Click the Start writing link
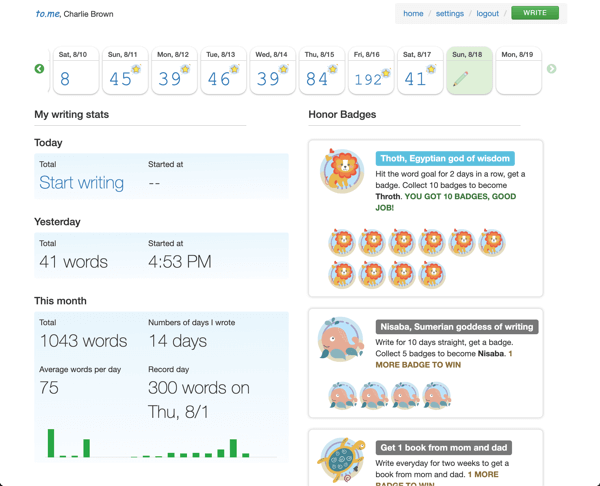This screenshot has height=486, width=600. click(81, 183)
